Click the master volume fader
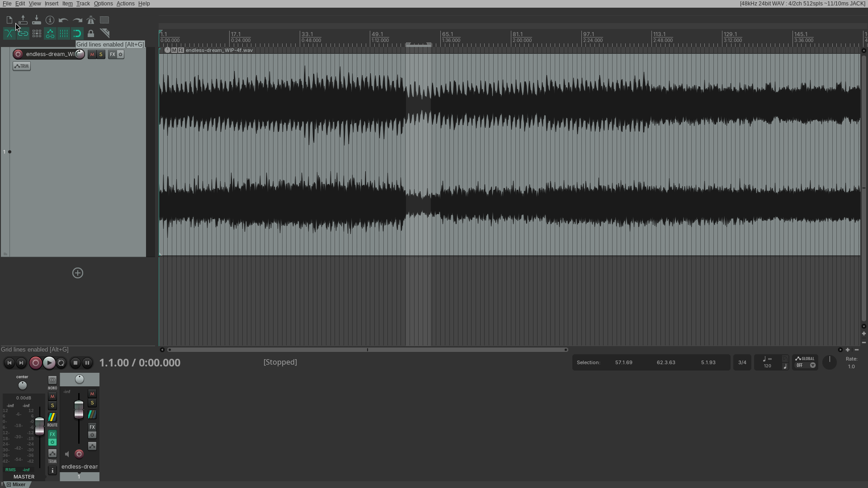 [x=40, y=426]
